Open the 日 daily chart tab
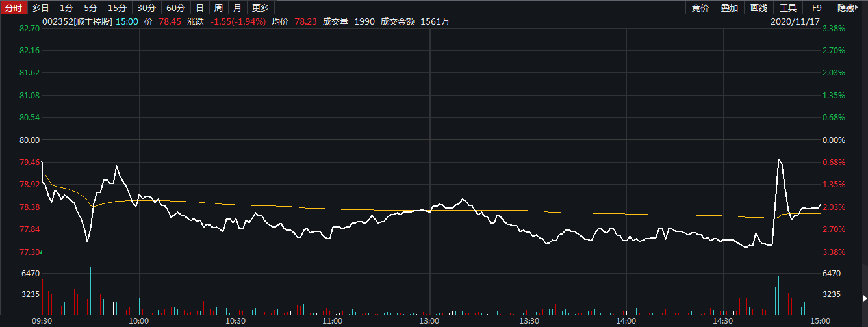 point(200,8)
